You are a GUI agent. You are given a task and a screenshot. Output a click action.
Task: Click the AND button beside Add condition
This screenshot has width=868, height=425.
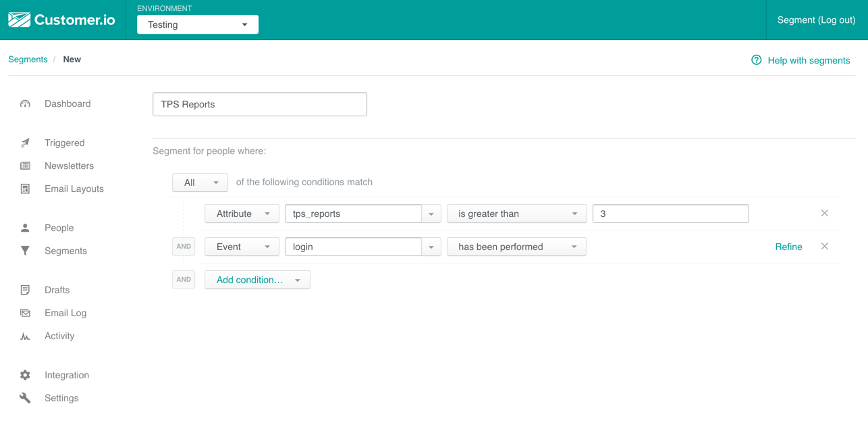[184, 280]
